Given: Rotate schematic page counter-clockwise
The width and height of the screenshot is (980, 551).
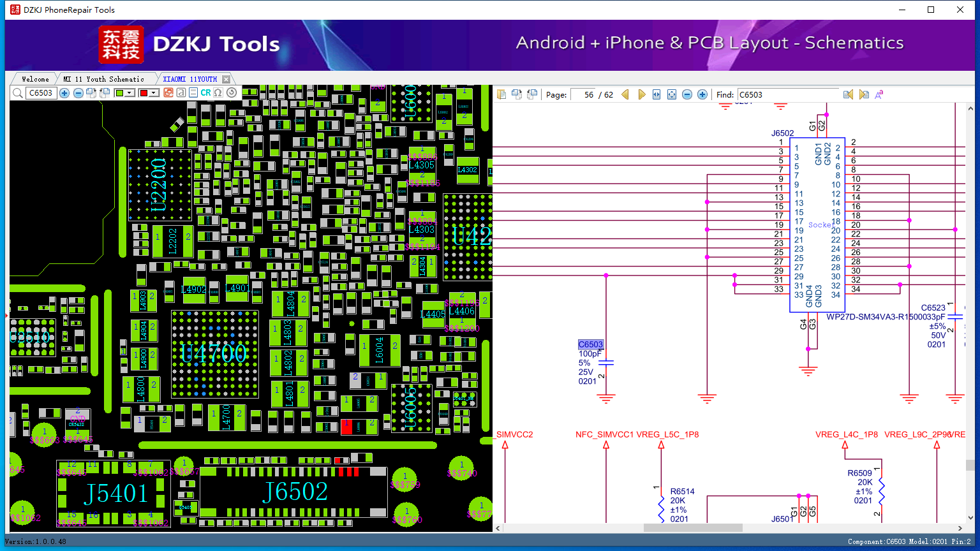Looking at the screenshot, I should coord(532,94).
